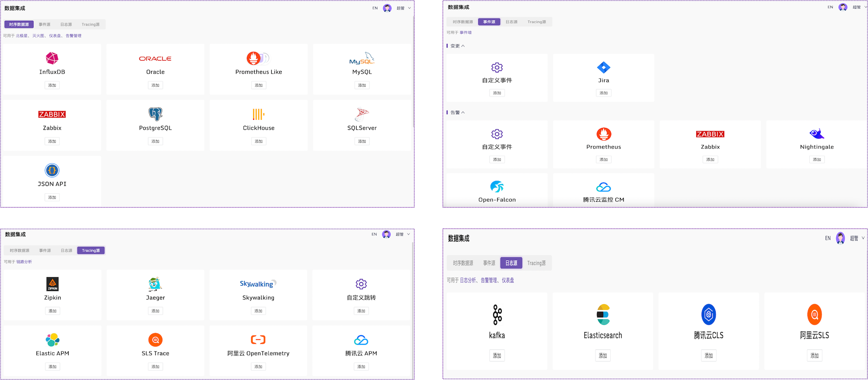The image size is (868, 380).
Task: Click the Elasticsearch logo icon
Action: [603, 314]
